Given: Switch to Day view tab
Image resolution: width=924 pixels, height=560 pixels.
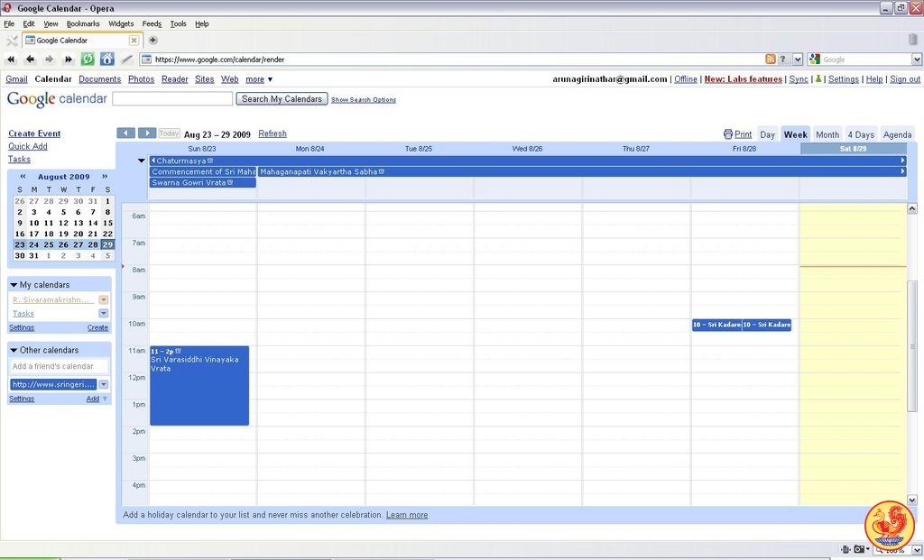Looking at the screenshot, I should [767, 134].
